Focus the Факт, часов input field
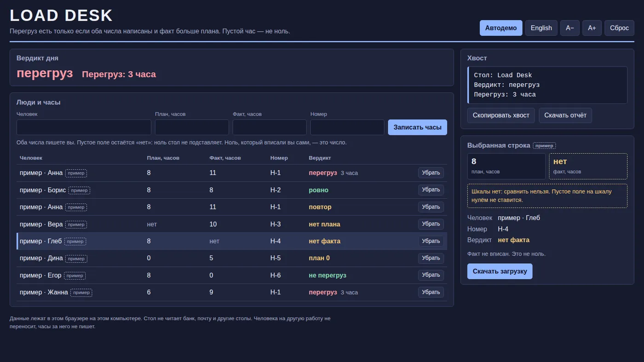644x362 pixels. (x=270, y=127)
